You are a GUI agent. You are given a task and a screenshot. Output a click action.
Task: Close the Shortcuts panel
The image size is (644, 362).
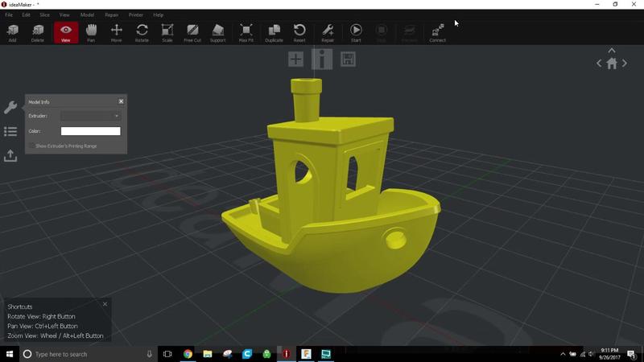point(105,304)
